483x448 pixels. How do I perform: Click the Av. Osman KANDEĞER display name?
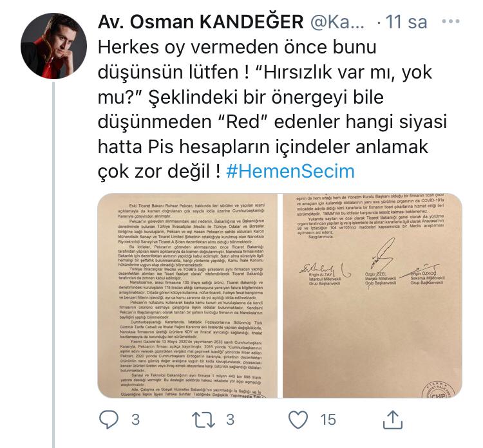[x=200, y=22]
